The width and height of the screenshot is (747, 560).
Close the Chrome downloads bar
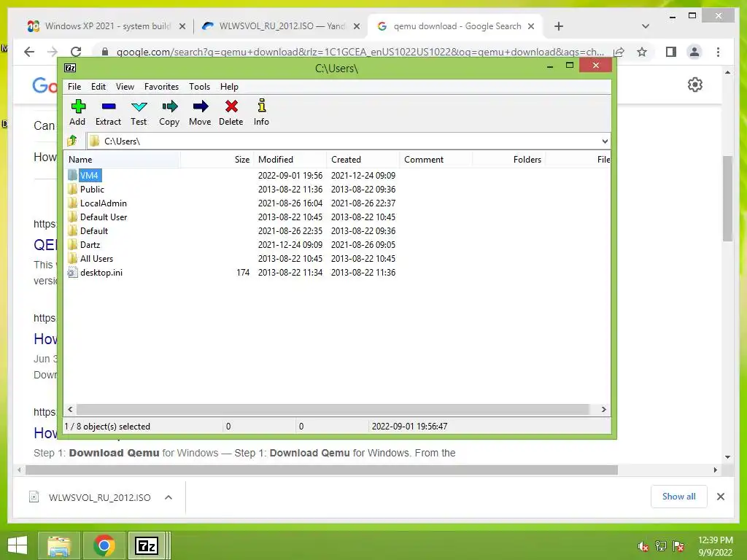[x=720, y=497]
